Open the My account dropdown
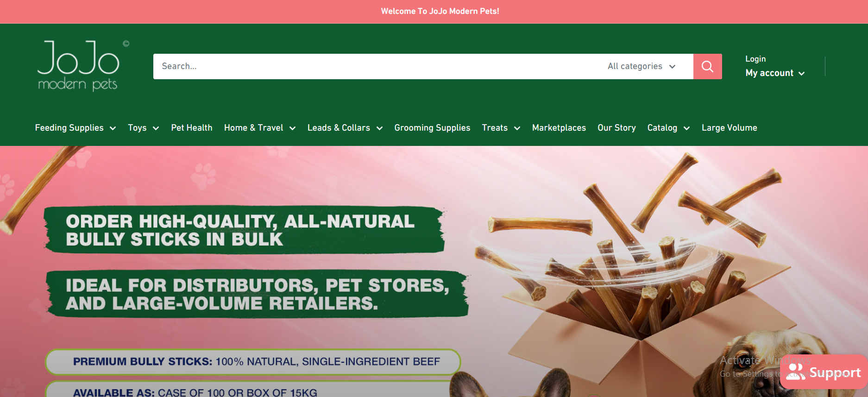This screenshot has height=397, width=868. tap(775, 73)
